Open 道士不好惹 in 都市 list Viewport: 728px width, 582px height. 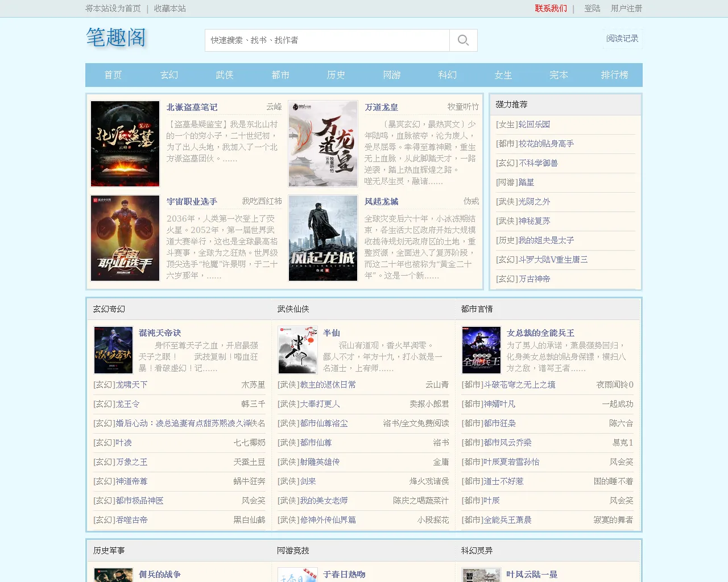click(503, 481)
